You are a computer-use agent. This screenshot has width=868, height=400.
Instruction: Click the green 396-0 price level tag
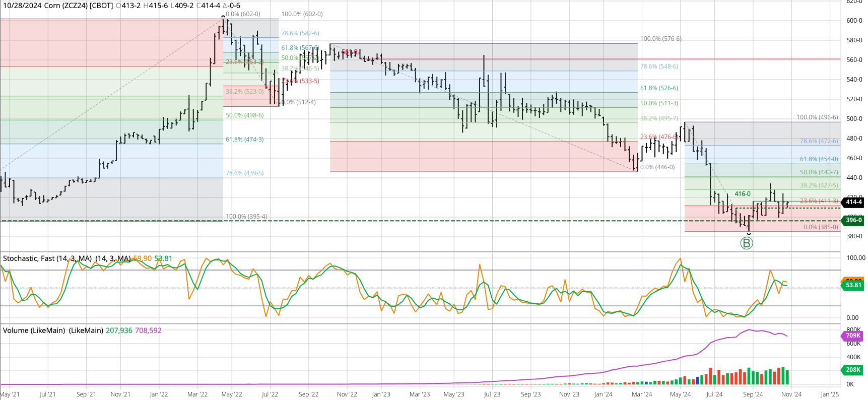coord(853,220)
